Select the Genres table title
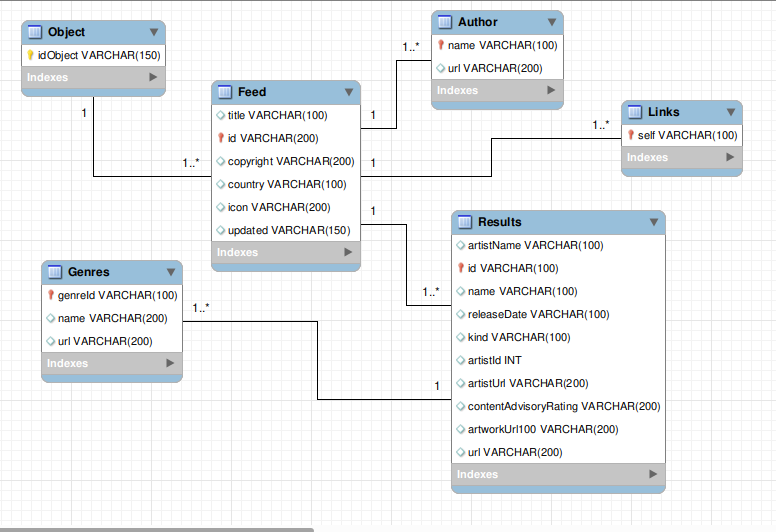776x532 pixels. (x=89, y=272)
